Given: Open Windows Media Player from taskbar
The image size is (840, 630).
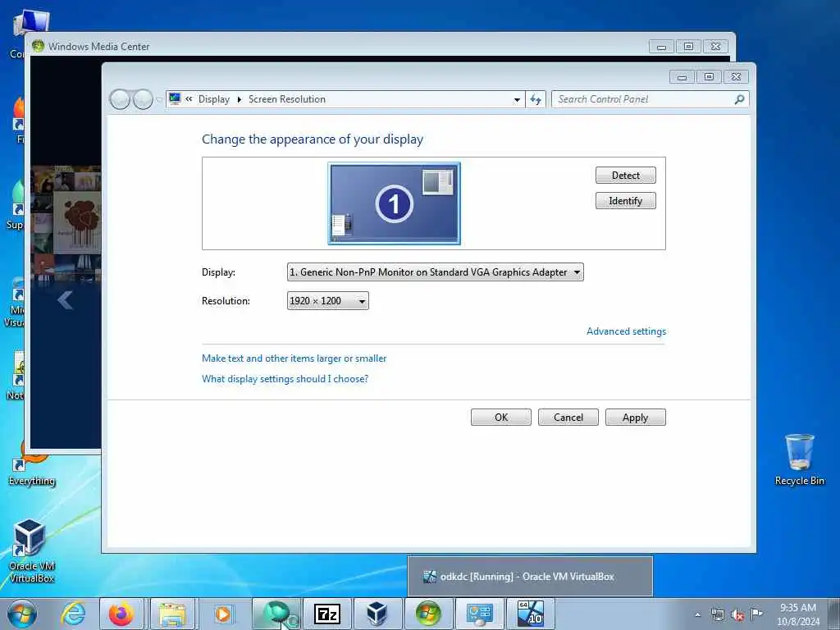Looking at the screenshot, I should [223, 614].
